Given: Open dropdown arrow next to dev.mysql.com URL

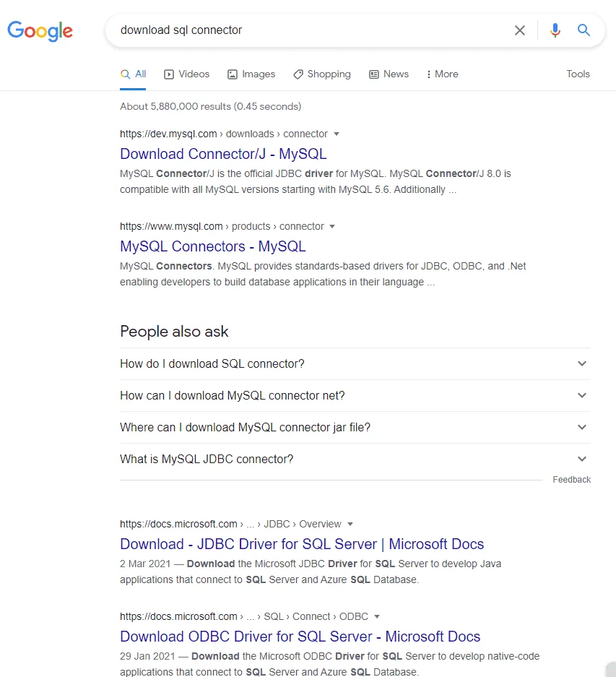Looking at the screenshot, I should click(337, 134).
